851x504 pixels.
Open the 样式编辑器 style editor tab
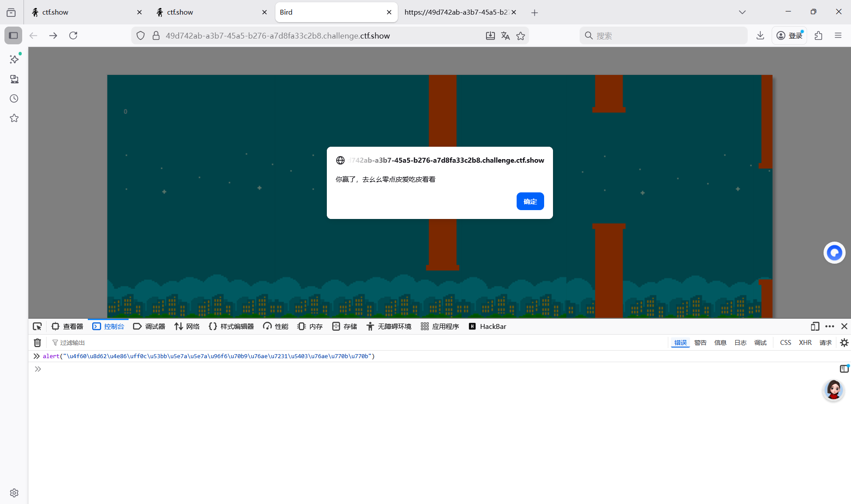tap(231, 327)
